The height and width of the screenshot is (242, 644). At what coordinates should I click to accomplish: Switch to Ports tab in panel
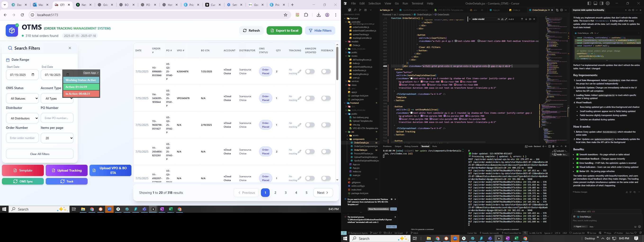pyautogui.click(x=435, y=146)
